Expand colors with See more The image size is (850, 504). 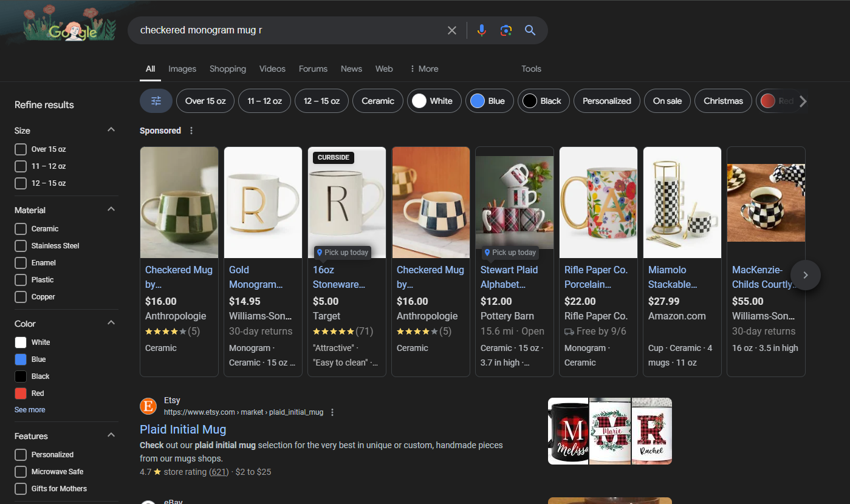click(x=30, y=410)
